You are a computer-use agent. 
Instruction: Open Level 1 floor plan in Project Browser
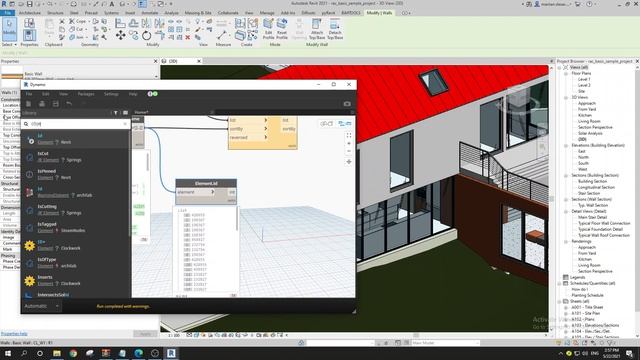coord(584,79)
